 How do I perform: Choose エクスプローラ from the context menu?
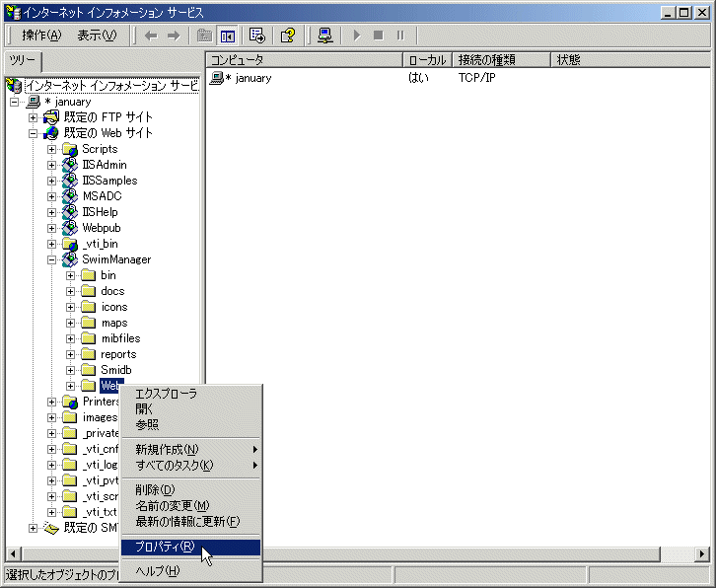pyautogui.click(x=191, y=394)
